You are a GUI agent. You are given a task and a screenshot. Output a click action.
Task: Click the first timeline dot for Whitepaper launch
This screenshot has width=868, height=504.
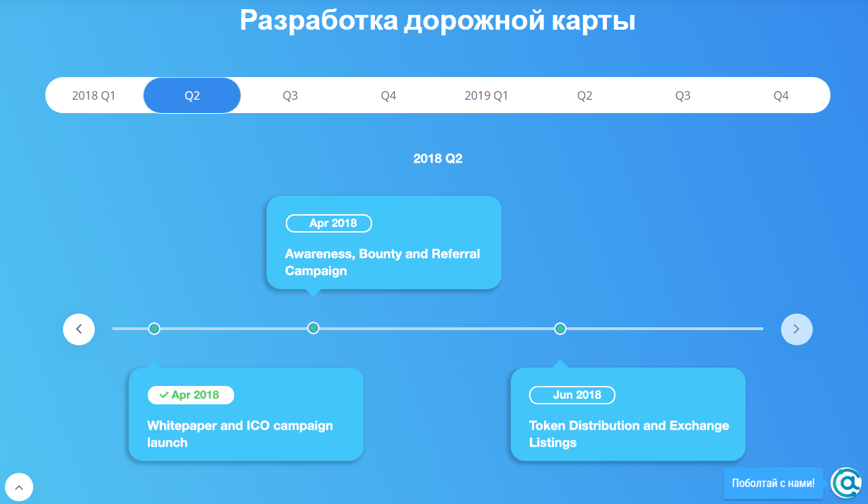(x=154, y=328)
